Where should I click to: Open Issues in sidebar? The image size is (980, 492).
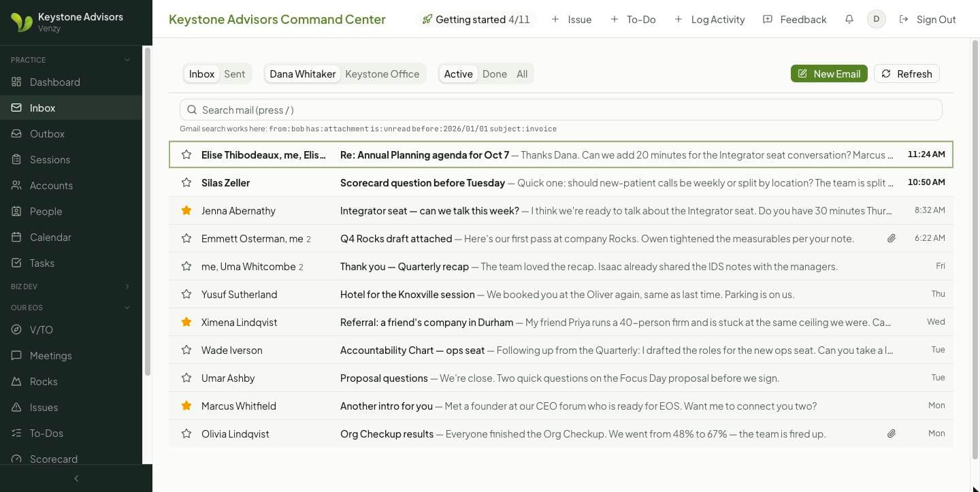pos(71,407)
